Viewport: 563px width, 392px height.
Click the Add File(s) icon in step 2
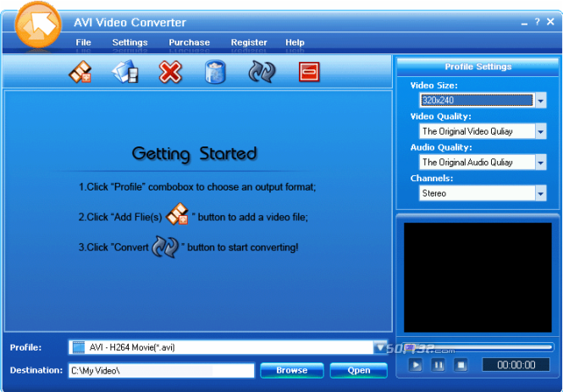pos(178,214)
